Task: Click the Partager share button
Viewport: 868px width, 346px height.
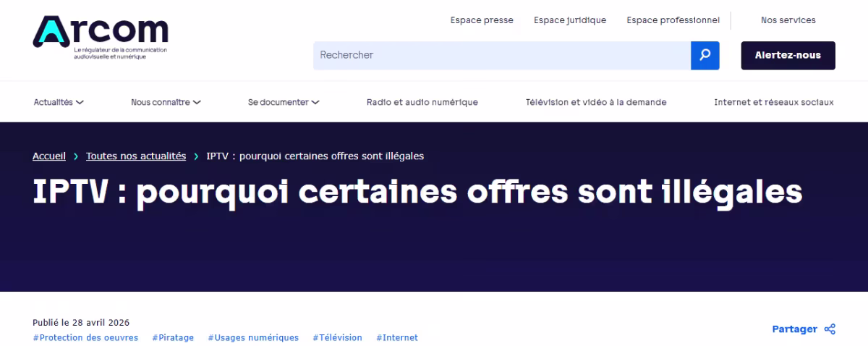Action: pos(804,329)
